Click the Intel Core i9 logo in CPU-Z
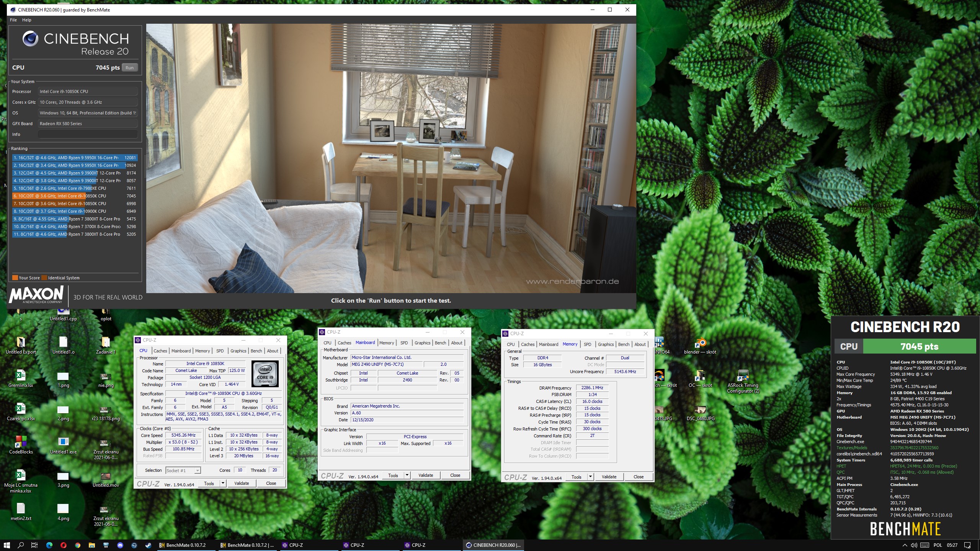This screenshot has height=551, width=980. [x=265, y=374]
